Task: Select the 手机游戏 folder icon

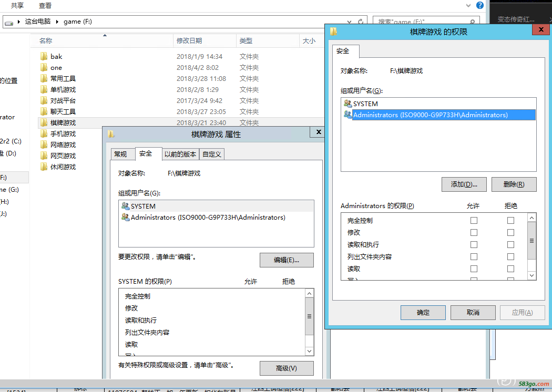Action: 44,133
